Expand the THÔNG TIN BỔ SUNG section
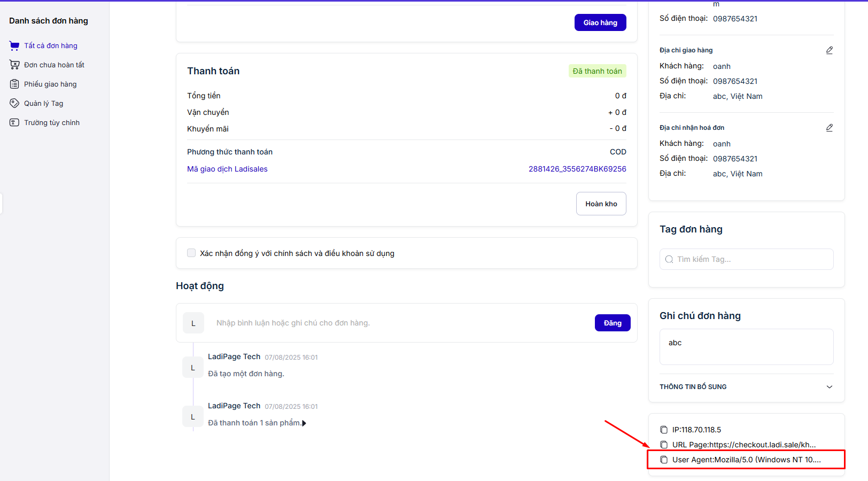Screen dimensions: 868x481 tap(829, 387)
